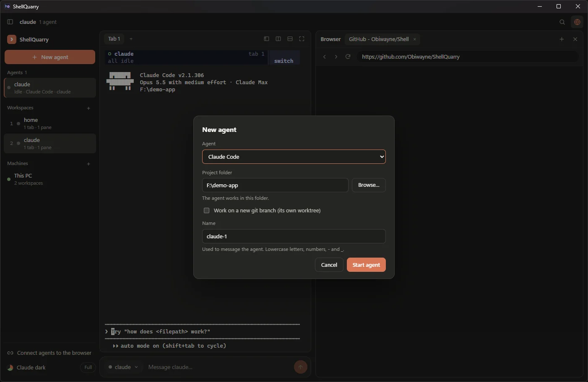Screen dimensions: 588x382
Task: Send the message with the arrow button
Action: pyautogui.click(x=300, y=367)
